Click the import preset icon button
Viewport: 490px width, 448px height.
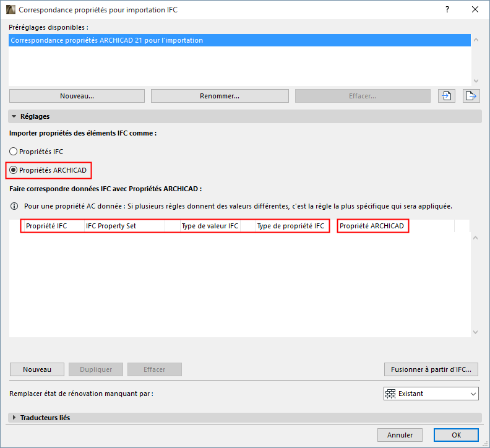[x=447, y=96]
